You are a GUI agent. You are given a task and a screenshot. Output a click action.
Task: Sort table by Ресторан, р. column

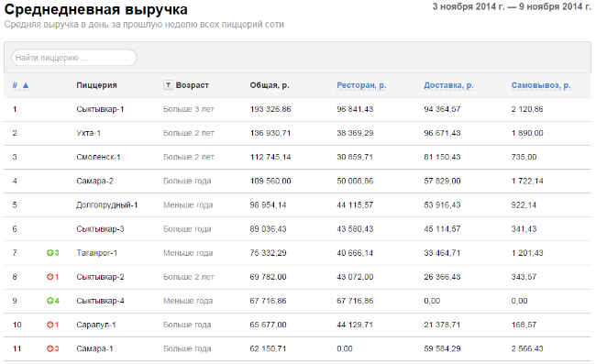pos(361,85)
